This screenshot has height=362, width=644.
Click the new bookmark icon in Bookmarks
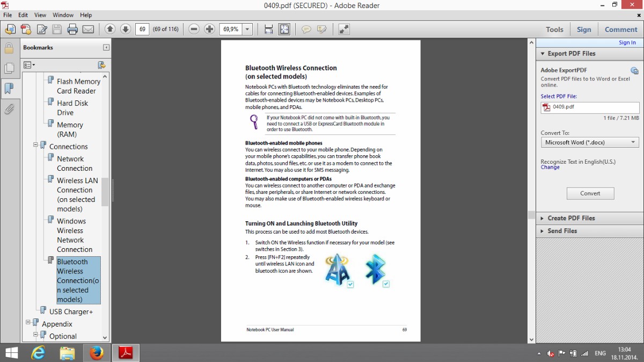[101, 65]
